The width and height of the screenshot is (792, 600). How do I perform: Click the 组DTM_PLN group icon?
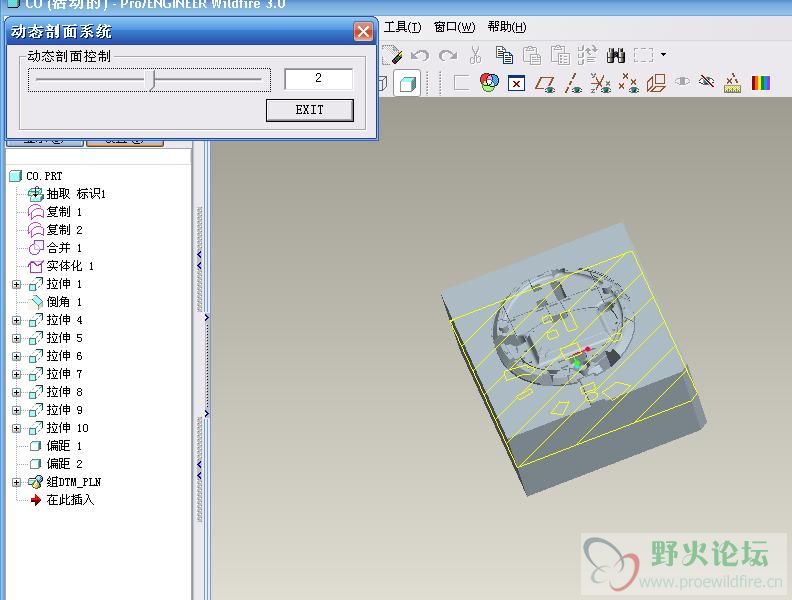click(x=35, y=482)
